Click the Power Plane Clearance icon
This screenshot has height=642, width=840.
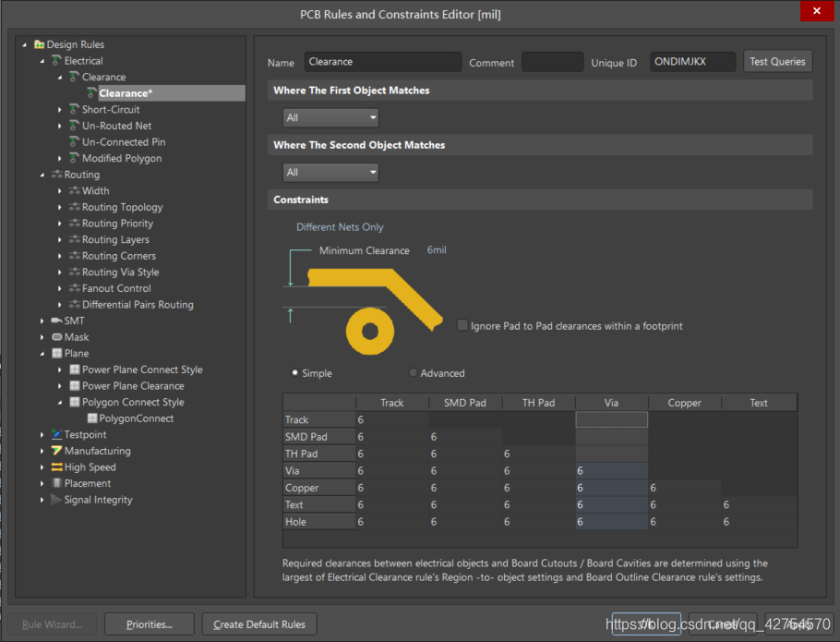click(x=75, y=386)
